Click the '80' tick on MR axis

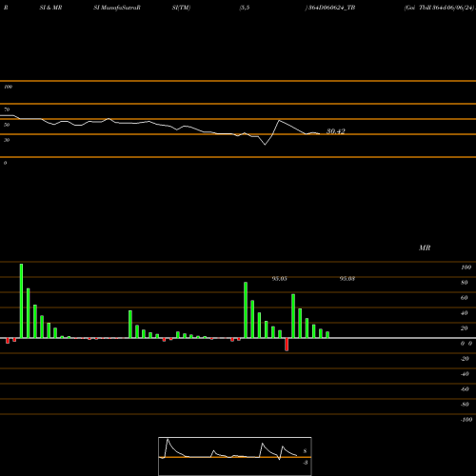tap(465, 283)
